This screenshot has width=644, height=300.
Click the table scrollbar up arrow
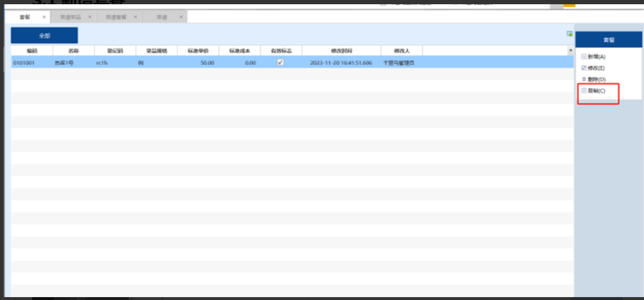click(571, 51)
